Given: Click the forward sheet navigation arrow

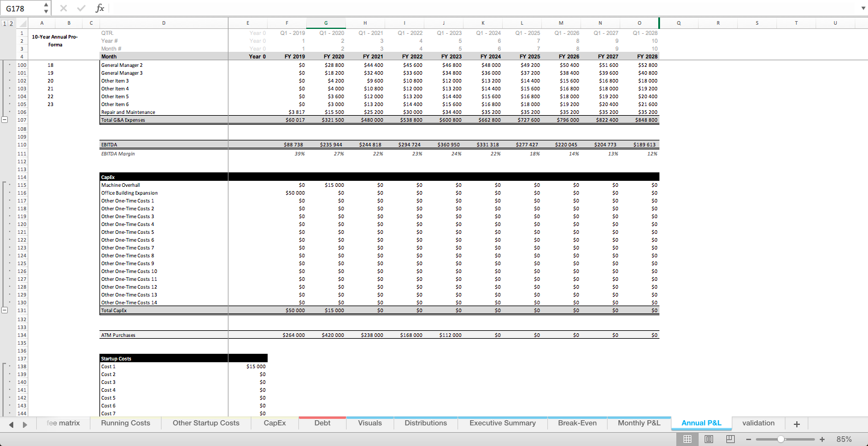Looking at the screenshot, I should click(x=25, y=424).
